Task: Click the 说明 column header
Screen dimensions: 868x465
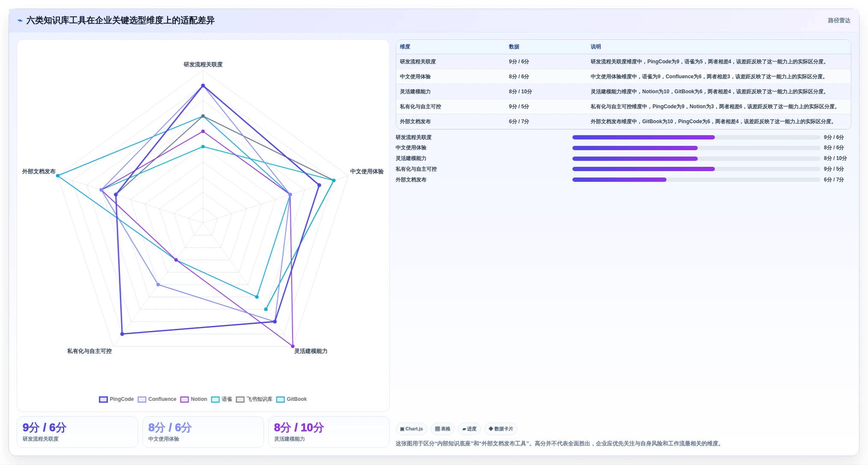Action: coord(595,47)
